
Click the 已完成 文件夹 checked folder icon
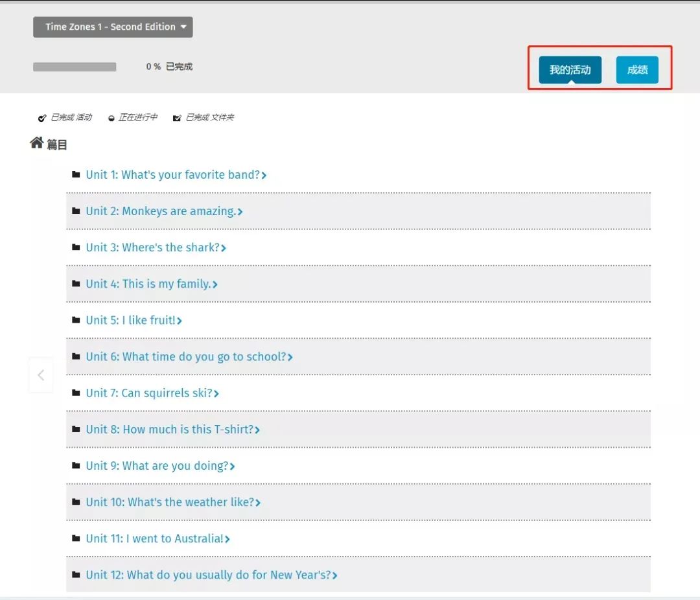177,118
